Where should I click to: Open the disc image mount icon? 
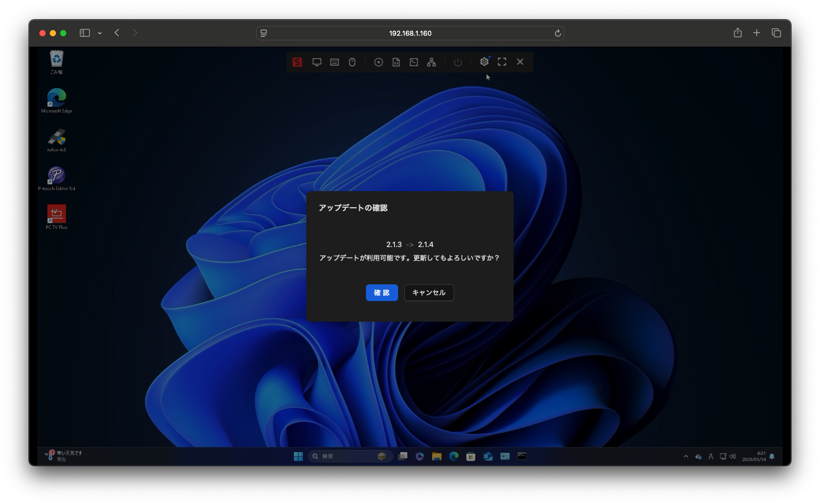tap(378, 62)
